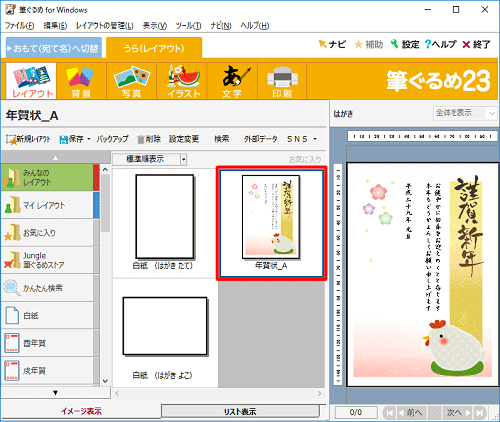500x422 pixels.
Task: Switch to リスト表示 view
Action: pyautogui.click(x=240, y=412)
